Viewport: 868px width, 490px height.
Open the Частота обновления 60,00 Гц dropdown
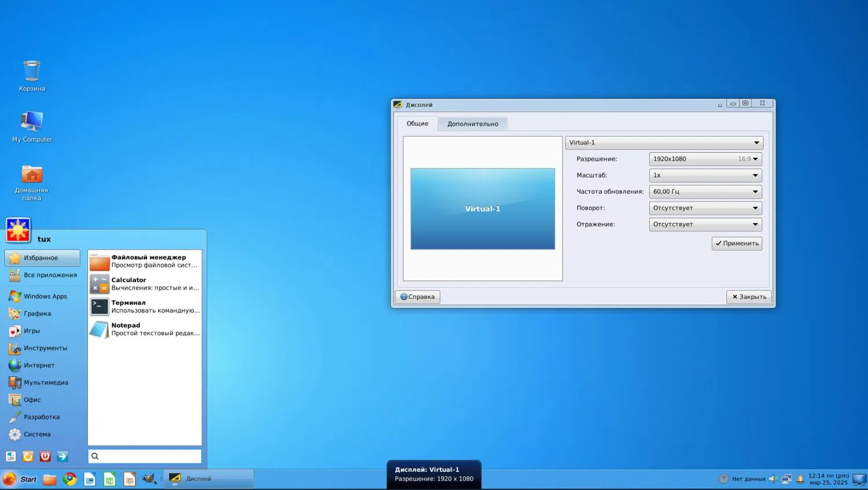[705, 191]
